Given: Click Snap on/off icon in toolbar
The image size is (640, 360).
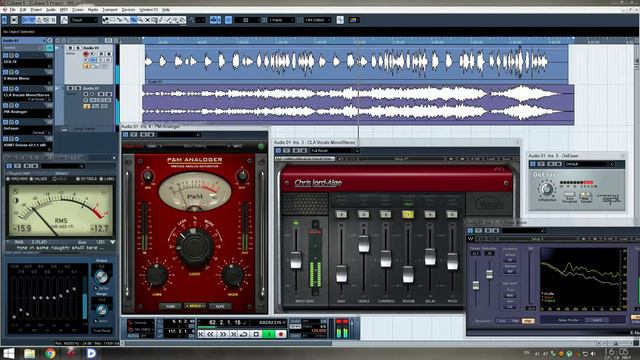Looking at the screenshot, I should point(229,20).
